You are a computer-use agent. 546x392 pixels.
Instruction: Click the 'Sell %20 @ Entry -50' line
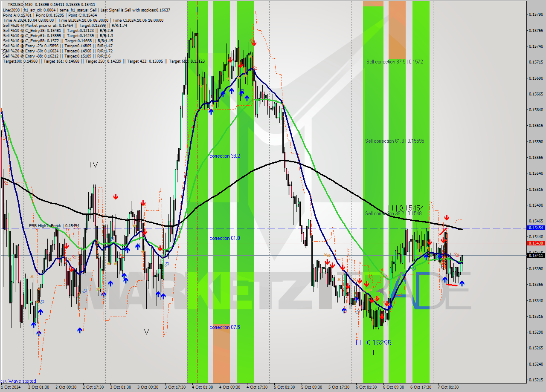pos(58,51)
